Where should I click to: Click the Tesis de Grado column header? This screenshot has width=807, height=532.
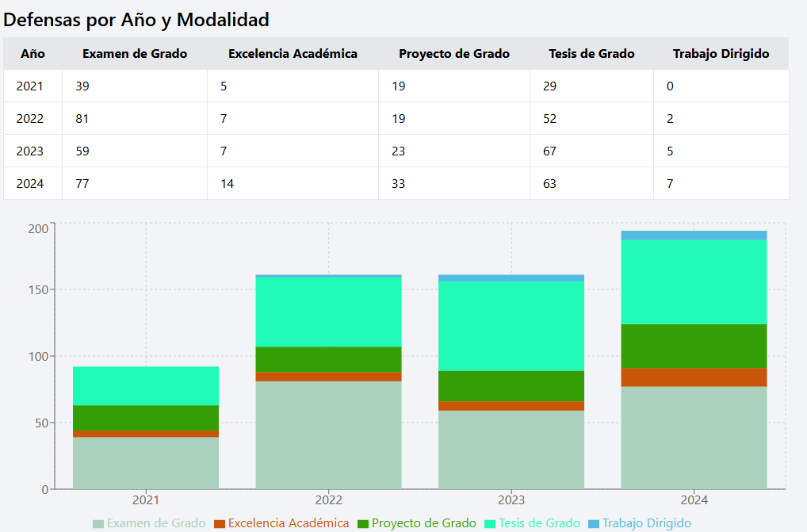592,53
